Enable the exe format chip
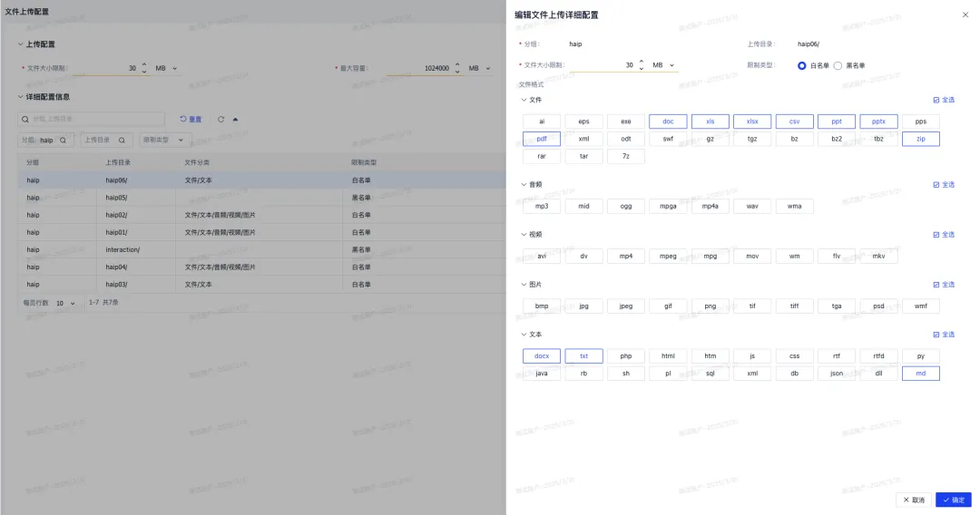 (625, 121)
